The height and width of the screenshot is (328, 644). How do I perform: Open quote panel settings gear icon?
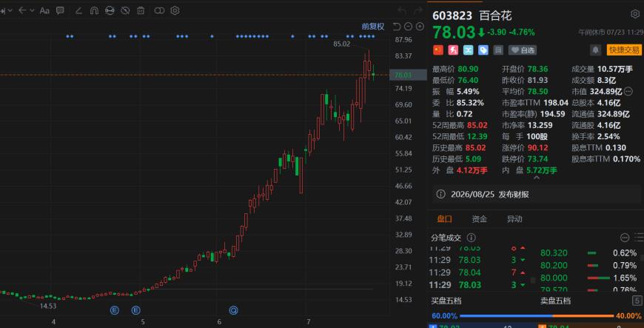635,14
